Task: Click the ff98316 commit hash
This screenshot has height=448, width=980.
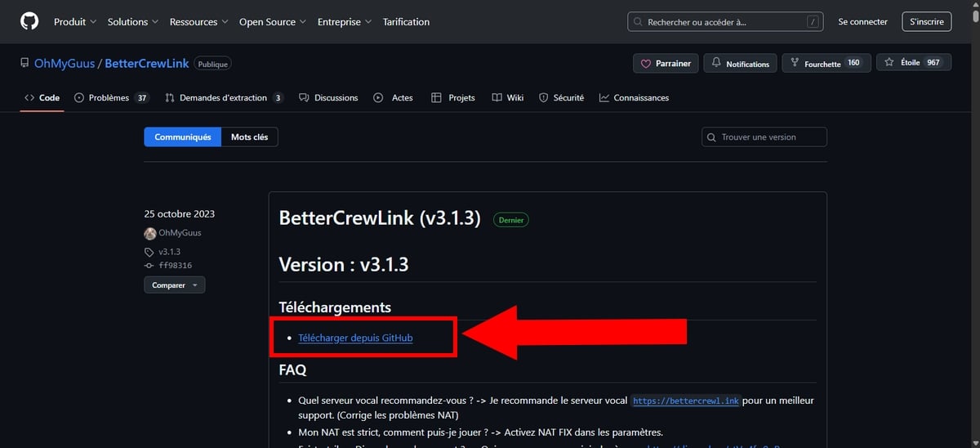Action: (x=175, y=266)
